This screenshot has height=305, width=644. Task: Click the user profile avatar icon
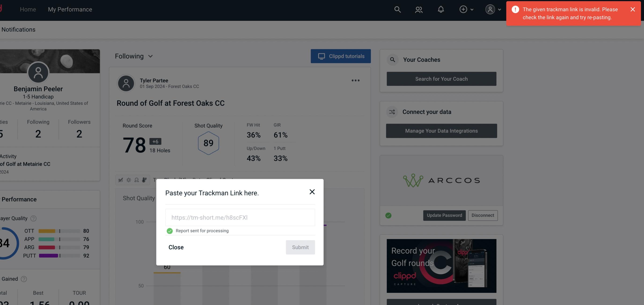490,9
